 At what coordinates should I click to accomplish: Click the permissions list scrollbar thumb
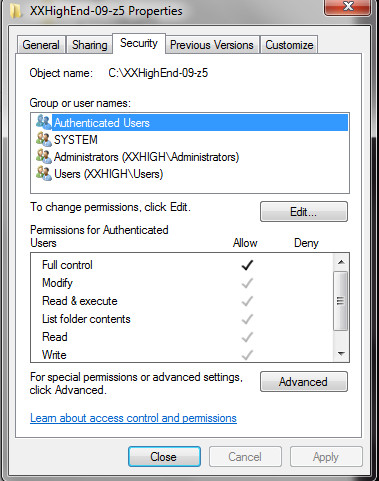341,301
